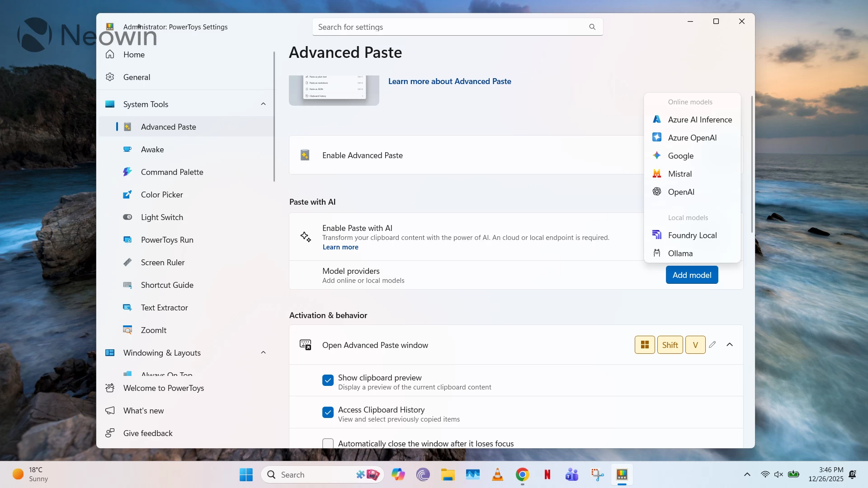Go to Shortcut Guide settings
868x488 pixels.
click(x=185, y=285)
